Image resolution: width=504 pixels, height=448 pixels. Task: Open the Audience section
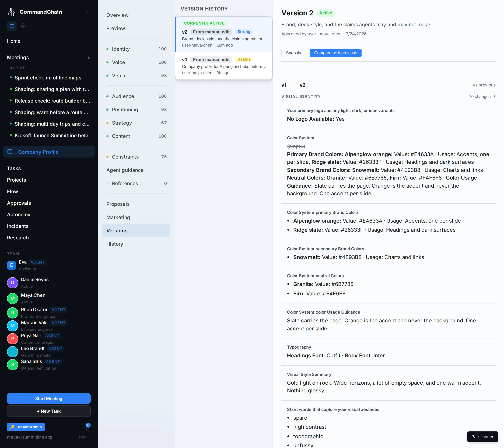tap(136, 96)
